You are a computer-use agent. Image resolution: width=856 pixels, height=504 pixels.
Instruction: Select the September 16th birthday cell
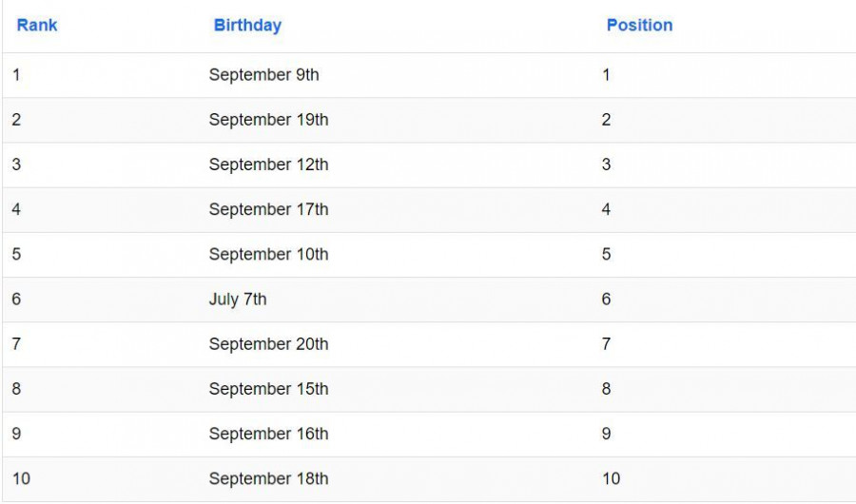coord(268,434)
